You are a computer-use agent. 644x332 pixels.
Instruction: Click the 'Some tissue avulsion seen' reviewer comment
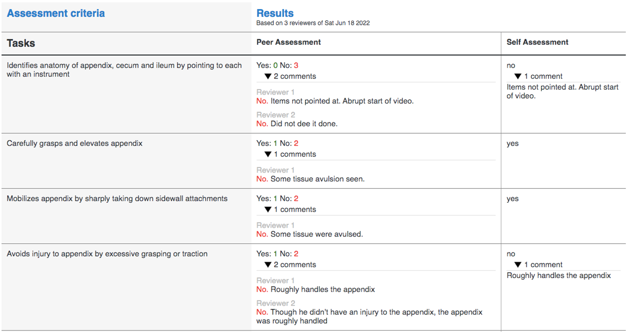tap(317, 179)
